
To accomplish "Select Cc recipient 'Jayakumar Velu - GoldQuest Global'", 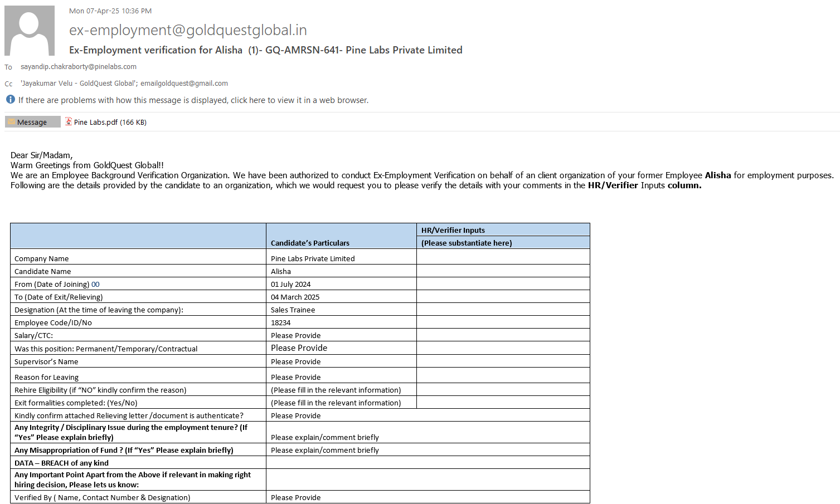I will tap(79, 84).
